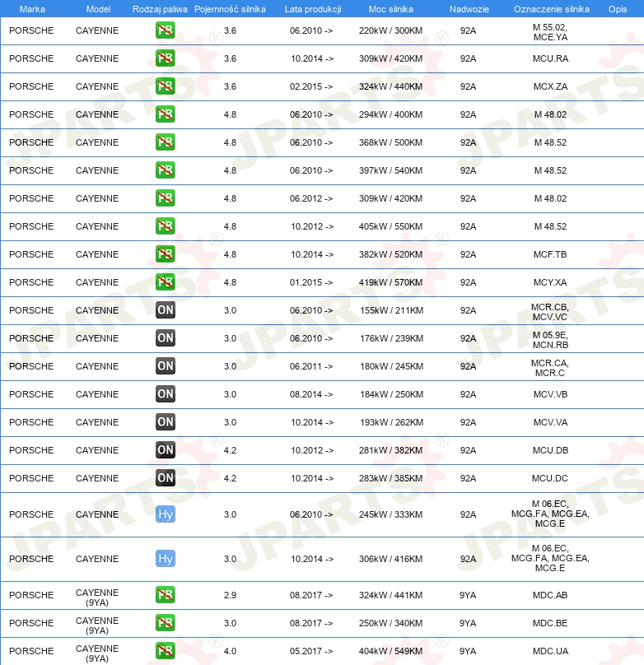Select the hybrid Hy icon for 245kW / 333KM
Image resolution: width=644 pixels, height=665 pixels.
click(x=166, y=514)
